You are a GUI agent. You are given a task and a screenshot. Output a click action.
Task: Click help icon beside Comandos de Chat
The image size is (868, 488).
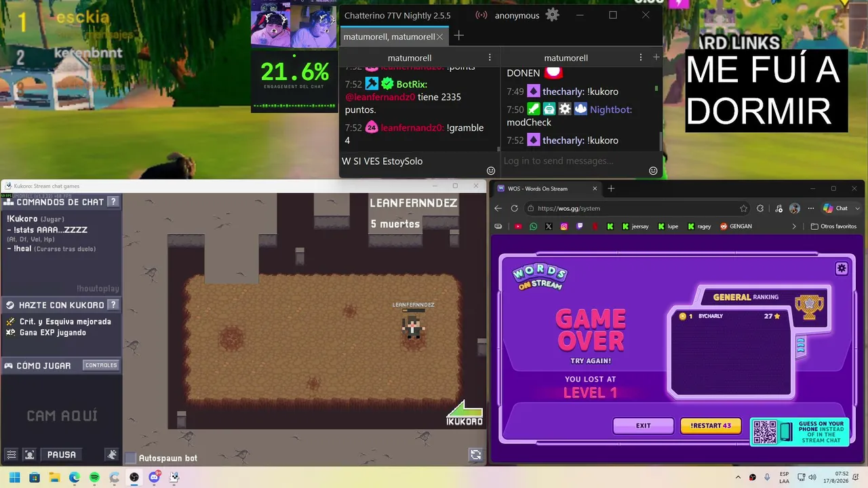[113, 201]
